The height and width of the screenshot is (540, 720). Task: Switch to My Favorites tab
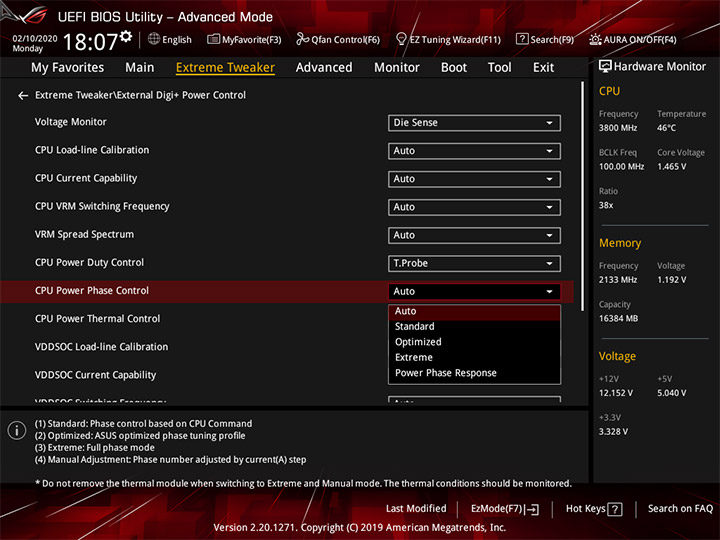click(68, 68)
